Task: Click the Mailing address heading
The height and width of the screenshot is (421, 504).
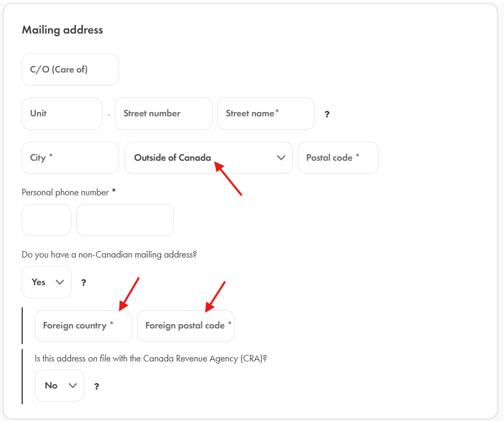Action: [62, 30]
